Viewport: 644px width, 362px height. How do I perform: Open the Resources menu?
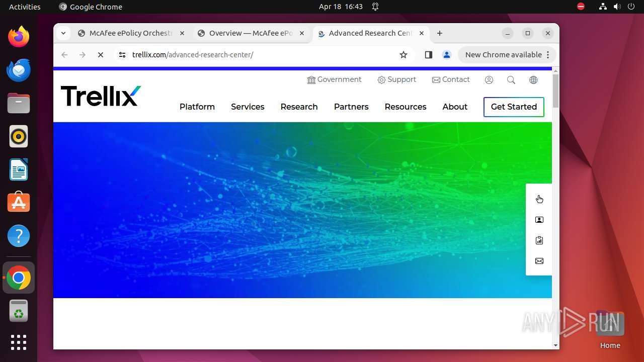406,107
